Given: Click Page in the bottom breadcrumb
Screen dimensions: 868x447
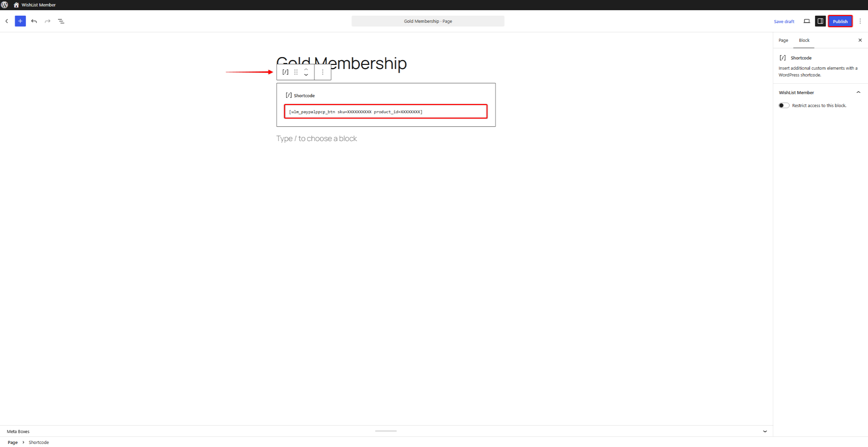Looking at the screenshot, I should click(x=13, y=442).
